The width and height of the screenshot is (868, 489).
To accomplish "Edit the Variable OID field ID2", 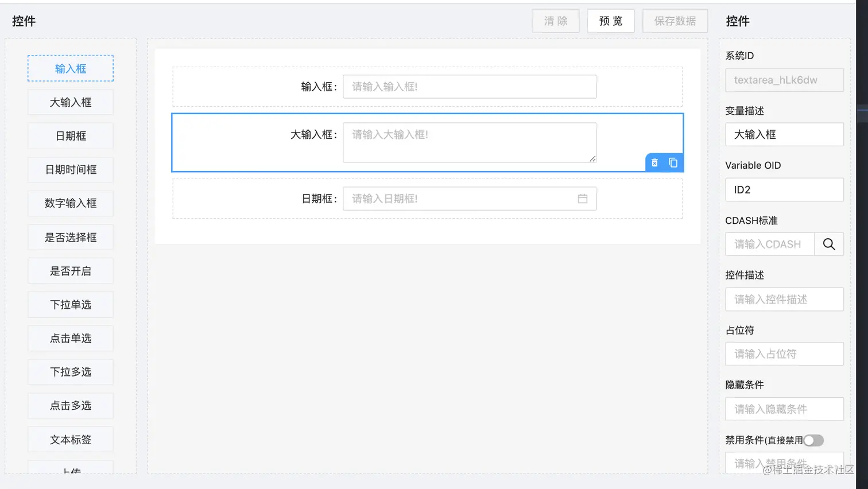I will point(784,189).
